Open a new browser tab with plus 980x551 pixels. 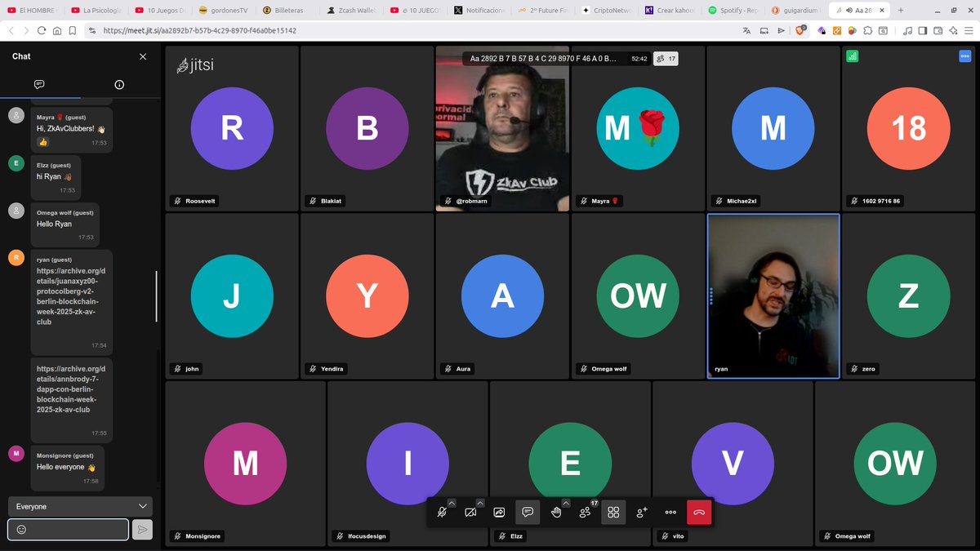(x=901, y=11)
